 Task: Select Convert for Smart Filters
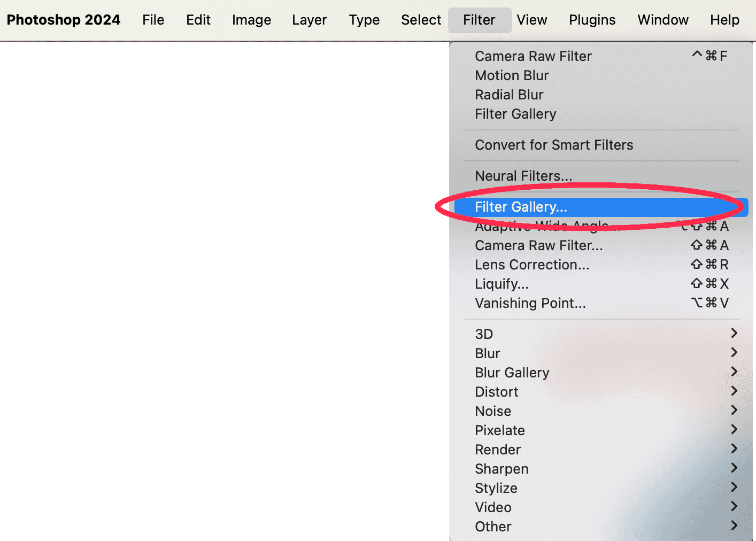(554, 145)
